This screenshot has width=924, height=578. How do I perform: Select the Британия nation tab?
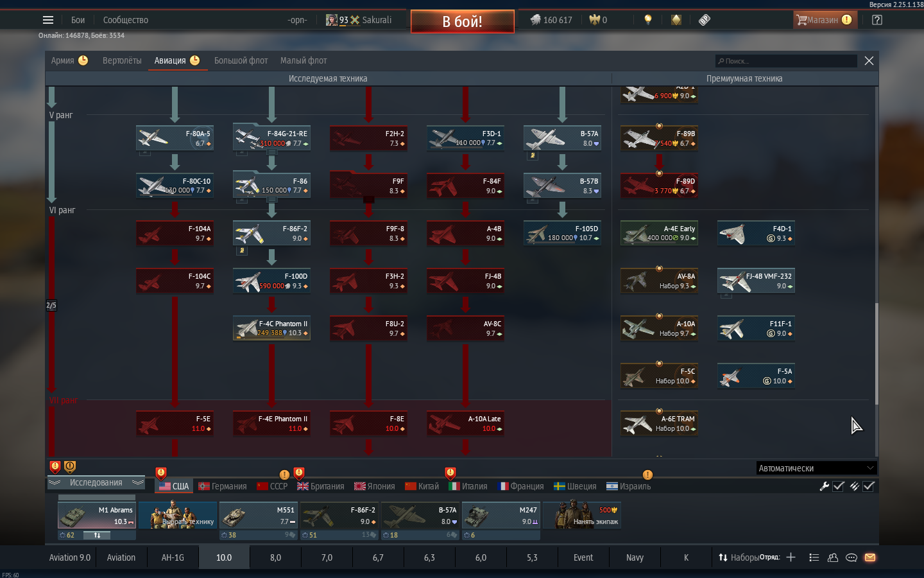[320, 486]
